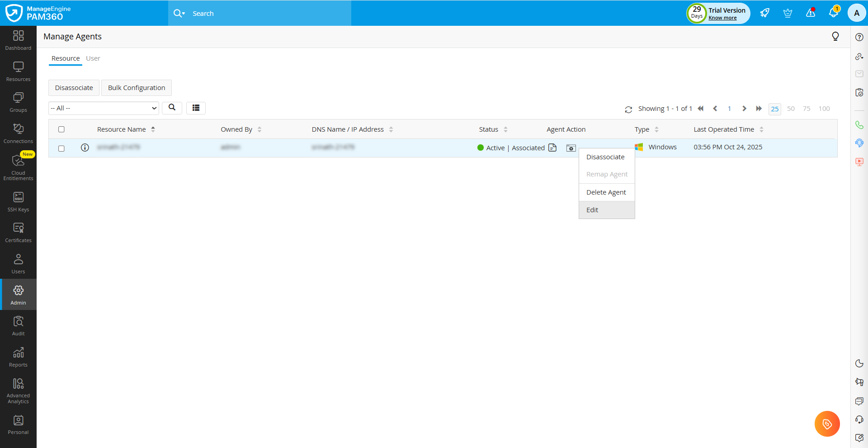Open Certificates section

pos(18,233)
